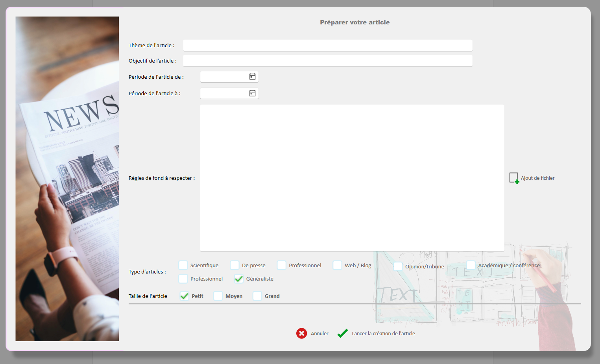The width and height of the screenshot is (600, 364).
Task: Click the 'Règles de fond à respecter :' label
Action: [x=162, y=178]
